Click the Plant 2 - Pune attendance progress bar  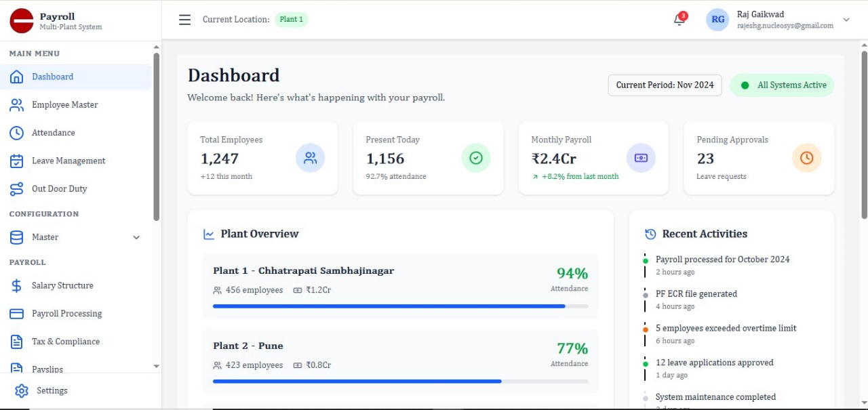400,382
